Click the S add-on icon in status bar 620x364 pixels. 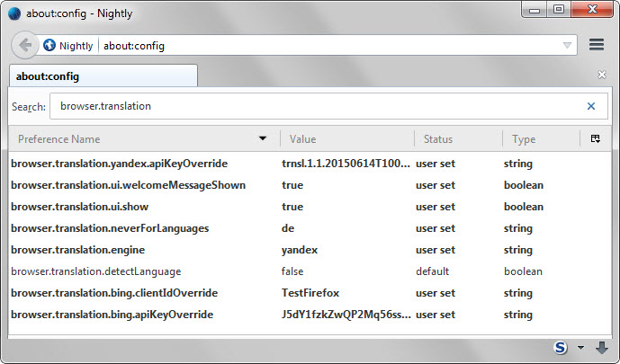561,348
